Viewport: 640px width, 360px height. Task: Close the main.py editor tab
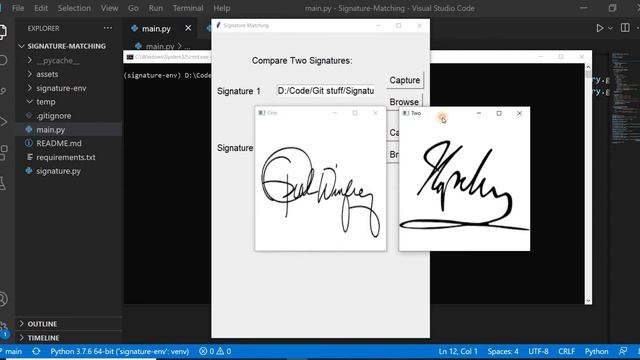pyautogui.click(x=188, y=28)
